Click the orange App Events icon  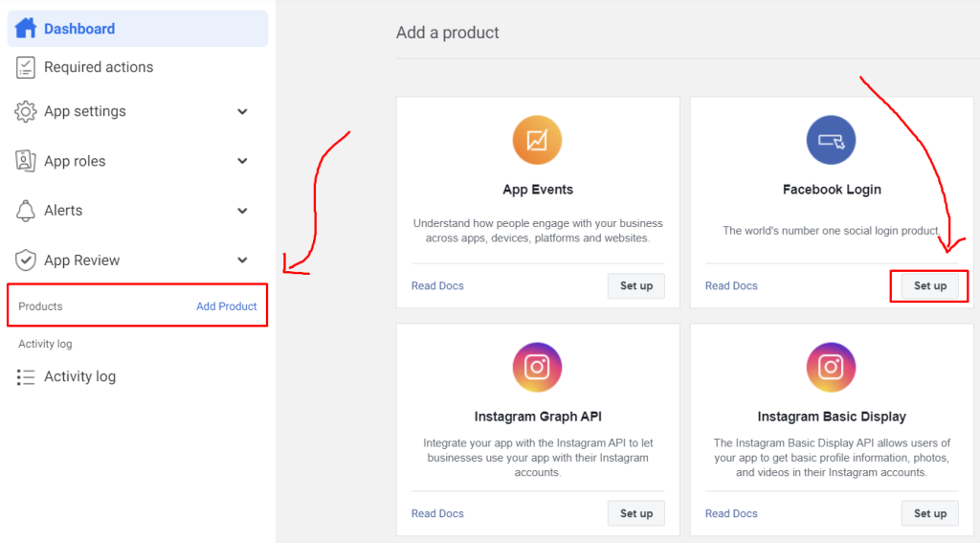(537, 140)
